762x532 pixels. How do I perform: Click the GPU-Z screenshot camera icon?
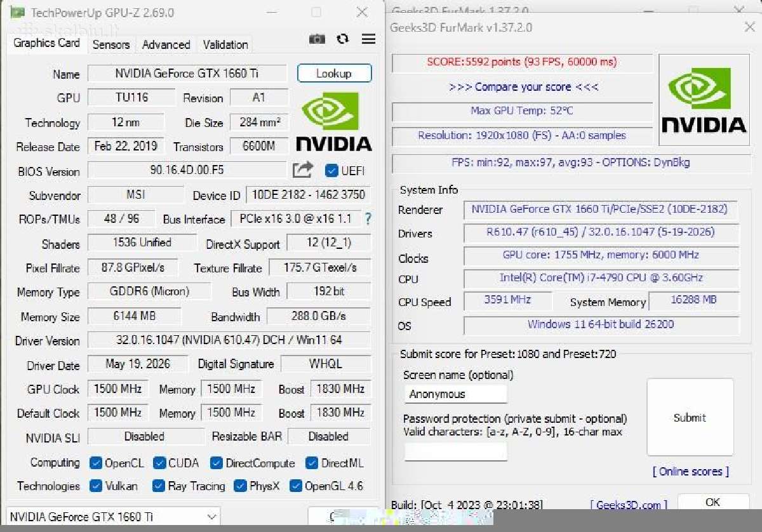pyautogui.click(x=317, y=39)
